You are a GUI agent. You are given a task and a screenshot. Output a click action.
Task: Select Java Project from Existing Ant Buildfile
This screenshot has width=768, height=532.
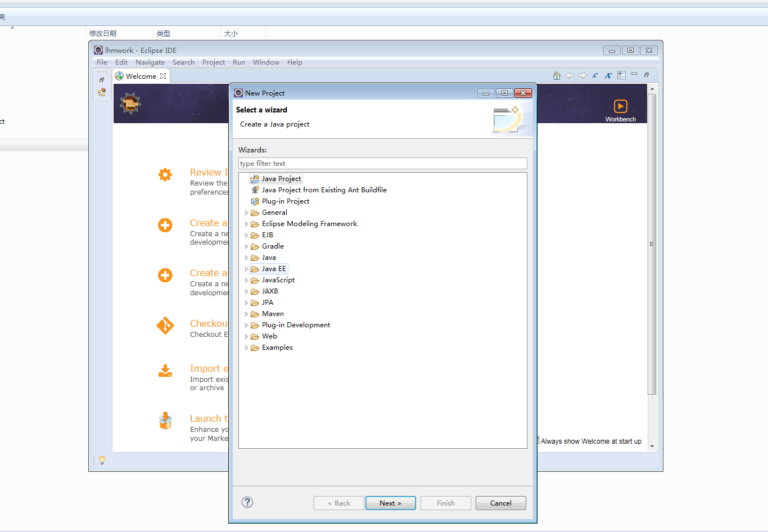coord(319,190)
